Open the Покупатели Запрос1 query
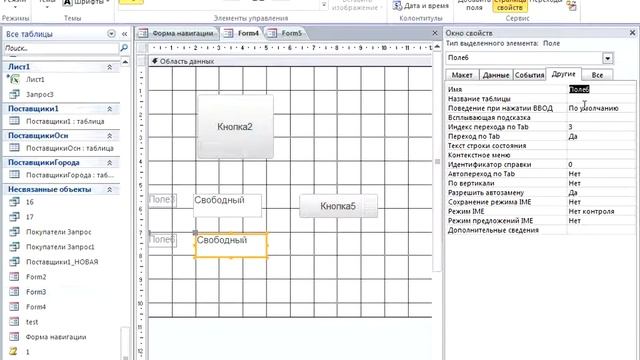 tap(60, 247)
